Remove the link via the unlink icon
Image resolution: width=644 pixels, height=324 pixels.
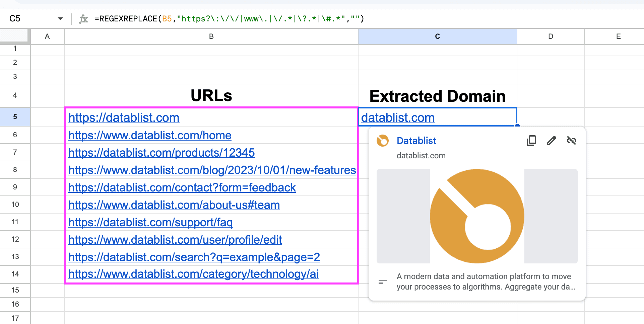572,141
